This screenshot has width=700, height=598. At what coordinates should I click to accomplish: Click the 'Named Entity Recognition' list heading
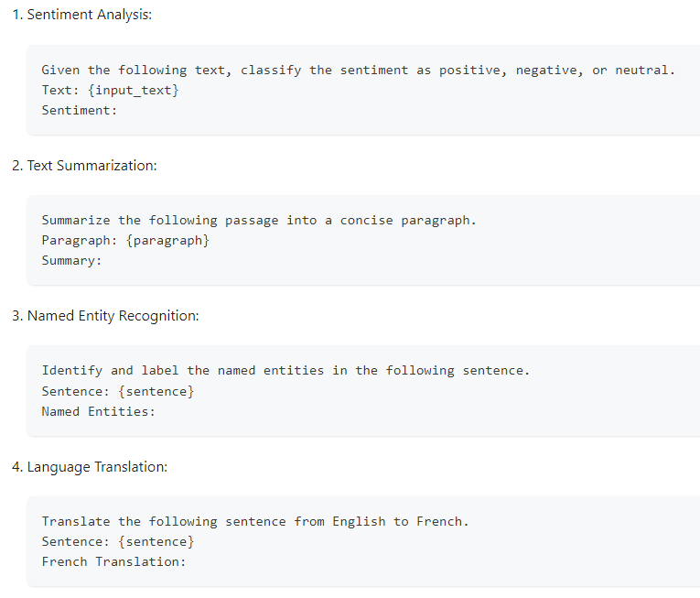113,316
